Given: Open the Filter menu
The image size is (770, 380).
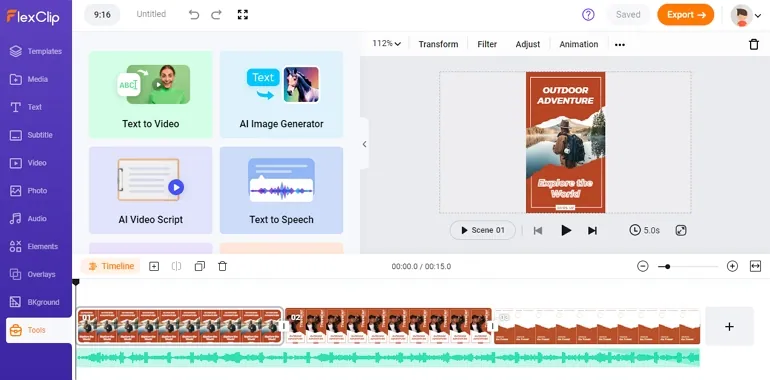Looking at the screenshot, I should point(487,44).
